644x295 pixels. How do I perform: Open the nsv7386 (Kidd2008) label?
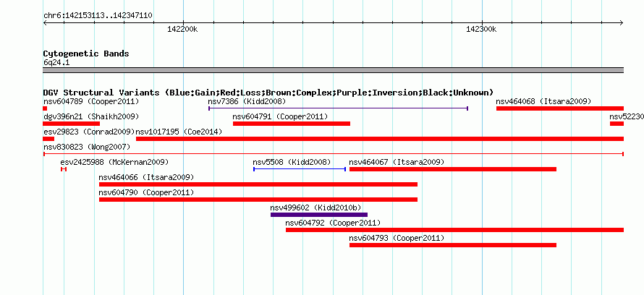(x=247, y=101)
